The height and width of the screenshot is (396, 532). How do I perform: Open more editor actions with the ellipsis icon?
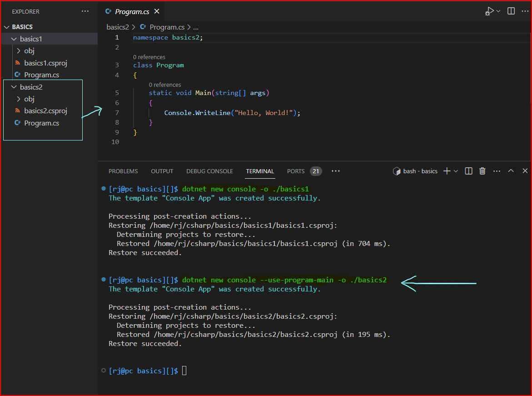point(525,11)
